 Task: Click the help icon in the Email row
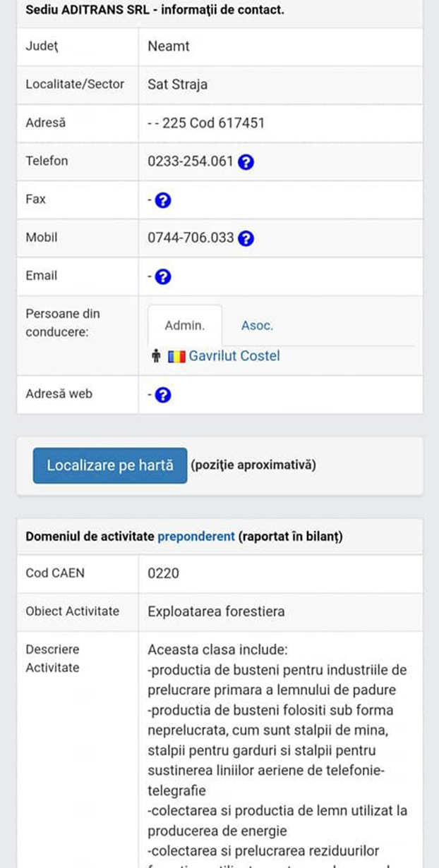point(162,276)
